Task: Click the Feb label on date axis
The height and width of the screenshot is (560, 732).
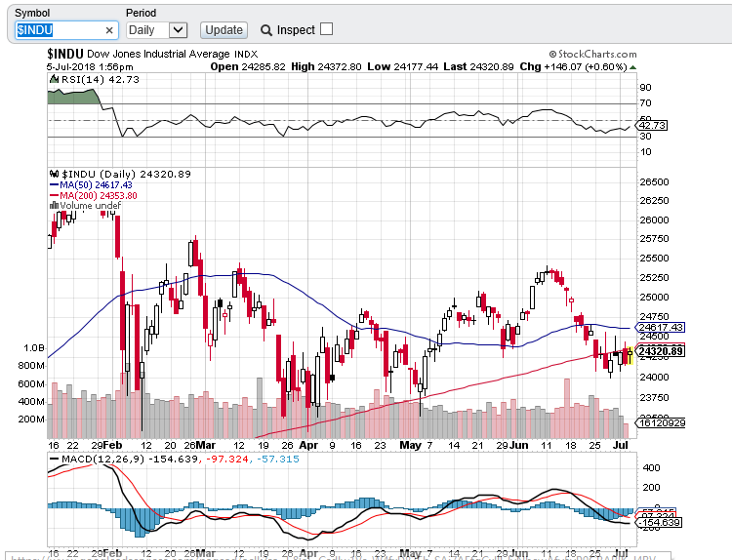Action: [112, 445]
